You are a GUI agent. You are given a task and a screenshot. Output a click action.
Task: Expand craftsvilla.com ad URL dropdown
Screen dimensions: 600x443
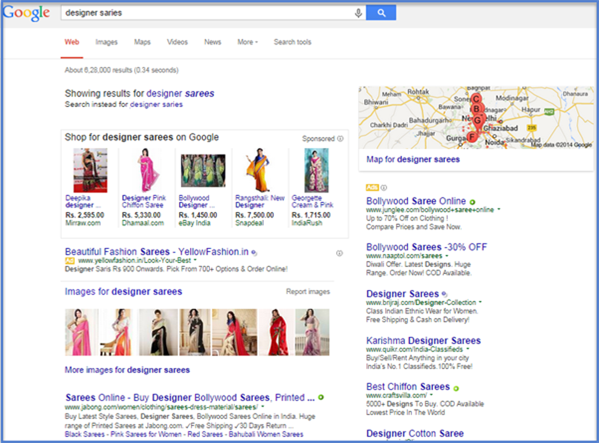pyautogui.click(x=431, y=395)
